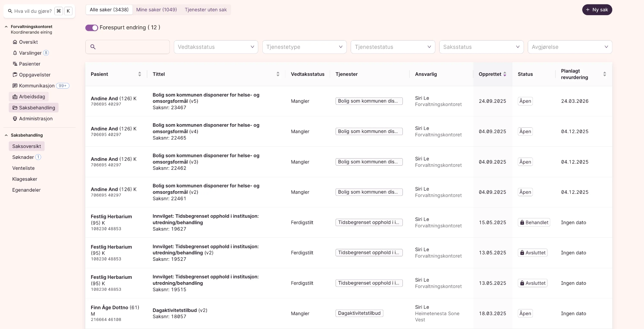
Task: Click the Varslinger bell icon
Action: 15,53
